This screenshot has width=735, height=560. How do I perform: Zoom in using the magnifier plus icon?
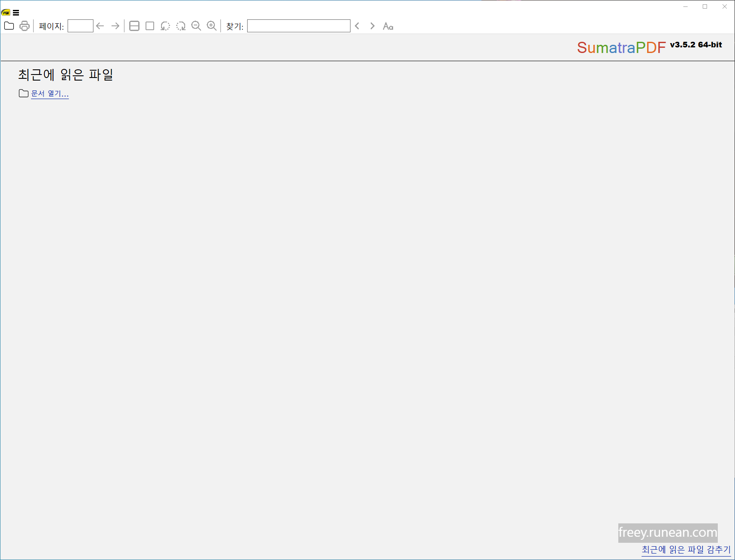[x=211, y=26]
